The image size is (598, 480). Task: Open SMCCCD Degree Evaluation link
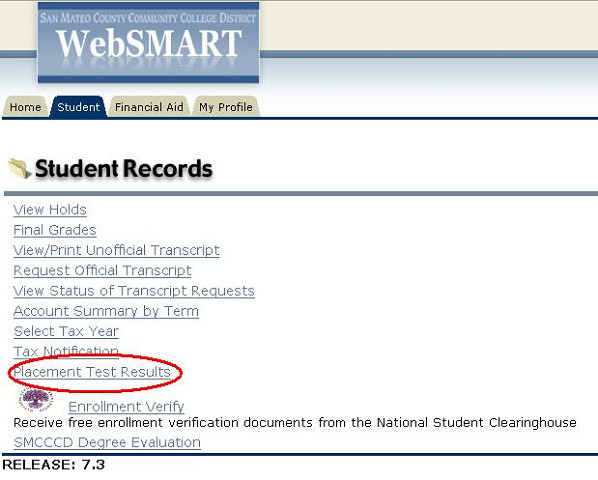107,442
